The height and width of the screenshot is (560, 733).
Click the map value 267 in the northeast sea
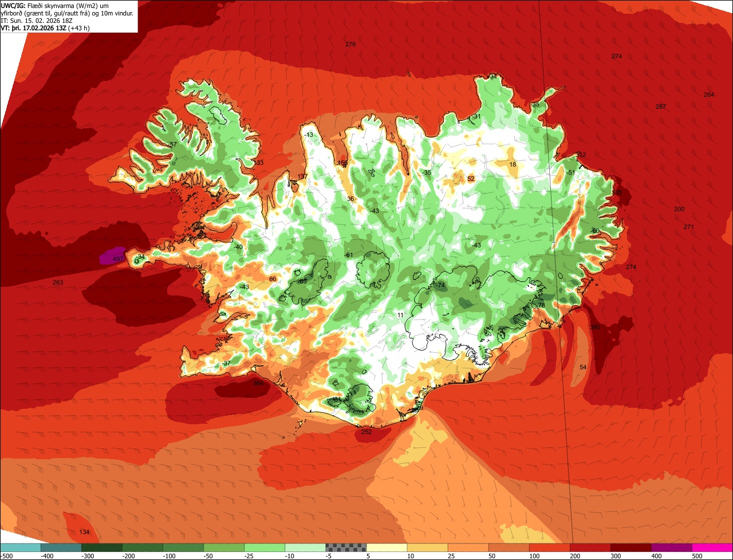pos(661,107)
